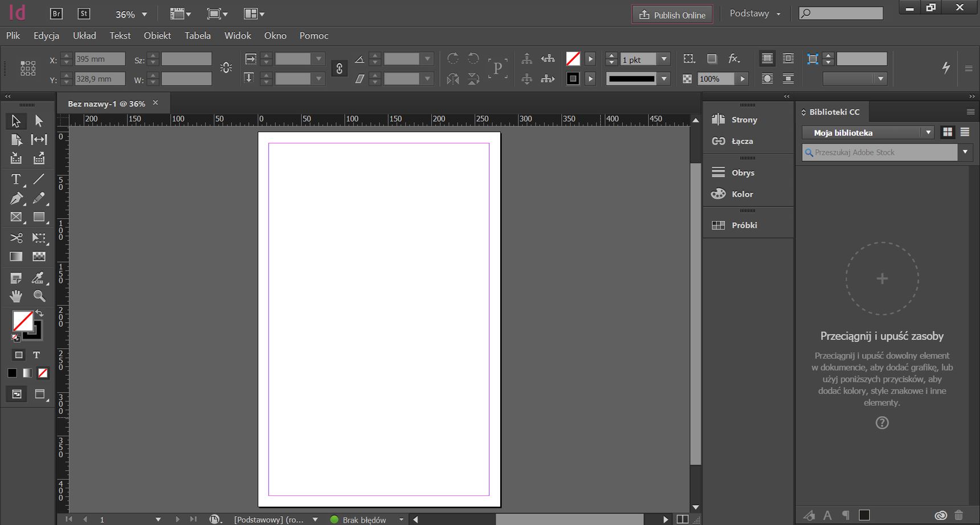The width and height of the screenshot is (980, 525).
Task: Open the Obiekt menu
Action: coord(157,35)
